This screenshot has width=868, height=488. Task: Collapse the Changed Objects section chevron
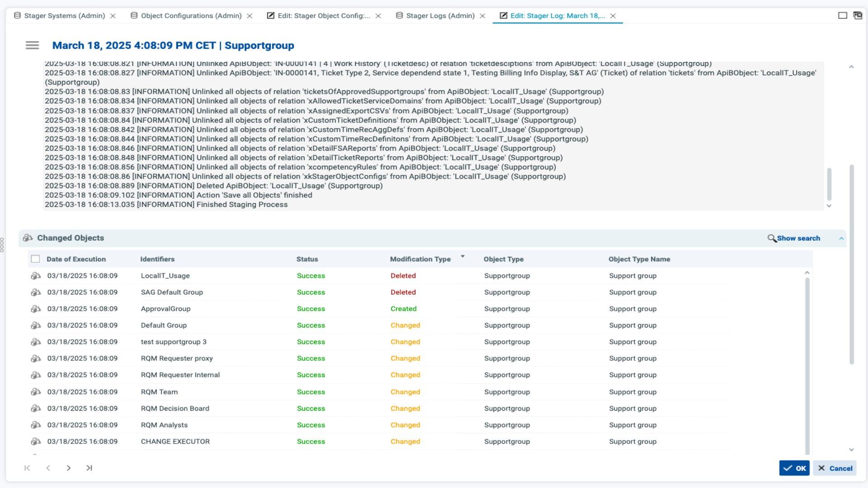tap(841, 238)
